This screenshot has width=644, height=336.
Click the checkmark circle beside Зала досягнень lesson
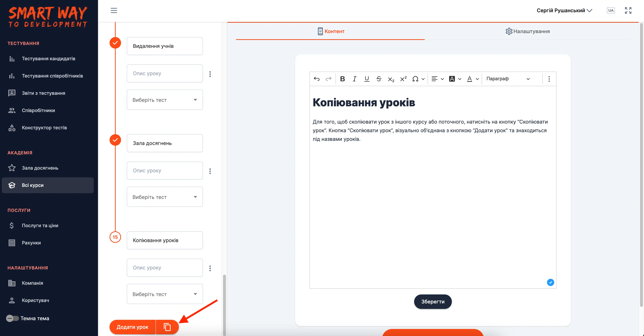pyautogui.click(x=115, y=140)
